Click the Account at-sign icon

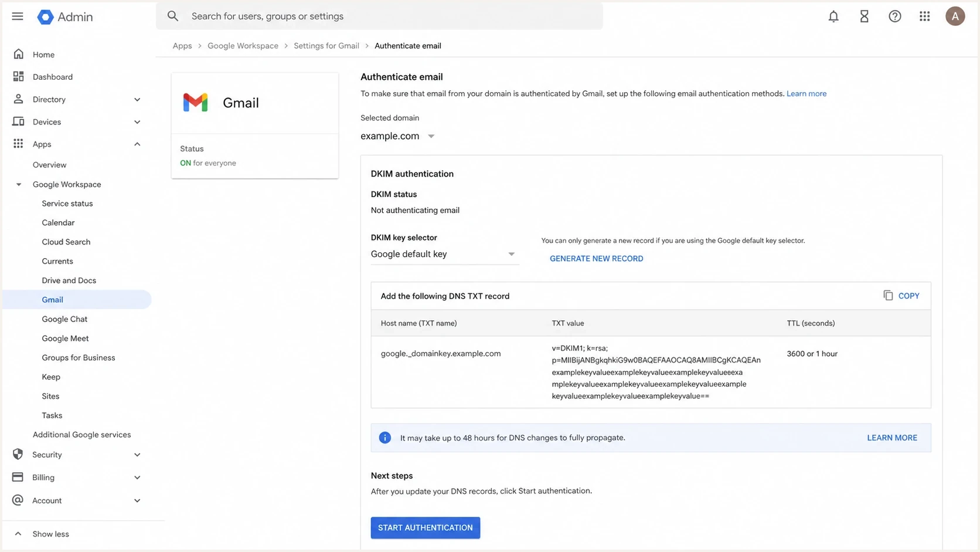(18, 500)
